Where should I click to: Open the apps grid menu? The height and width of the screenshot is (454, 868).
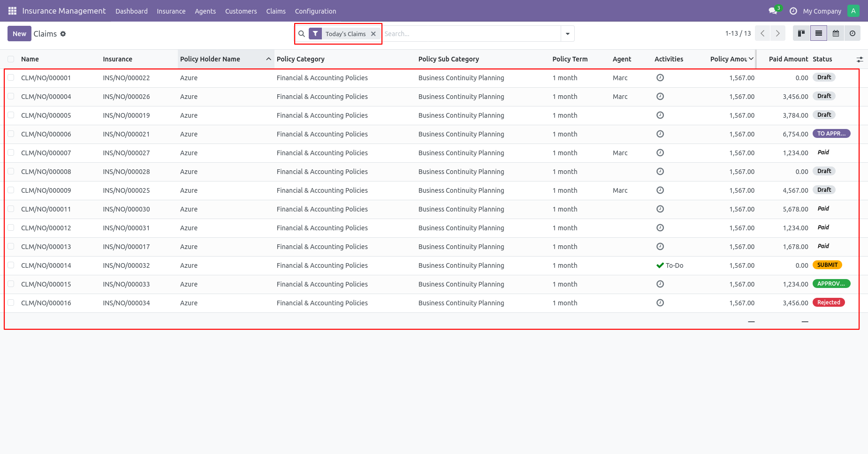(x=12, y=11)
